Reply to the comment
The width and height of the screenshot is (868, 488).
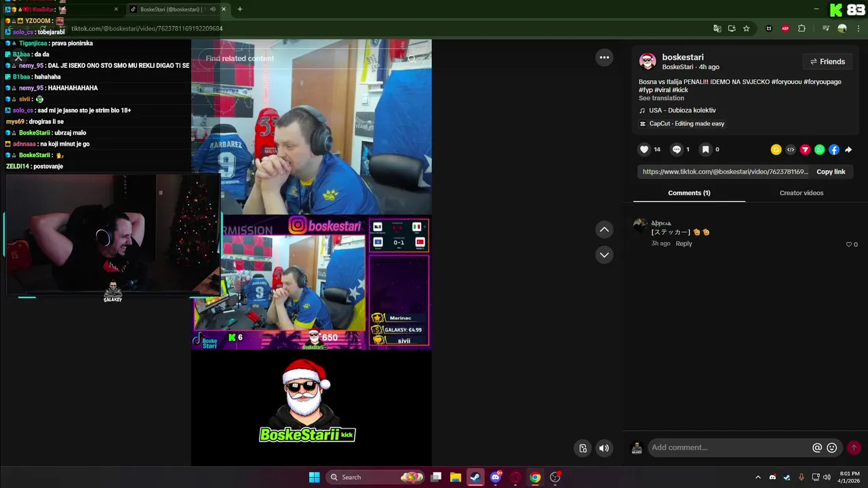684,244
